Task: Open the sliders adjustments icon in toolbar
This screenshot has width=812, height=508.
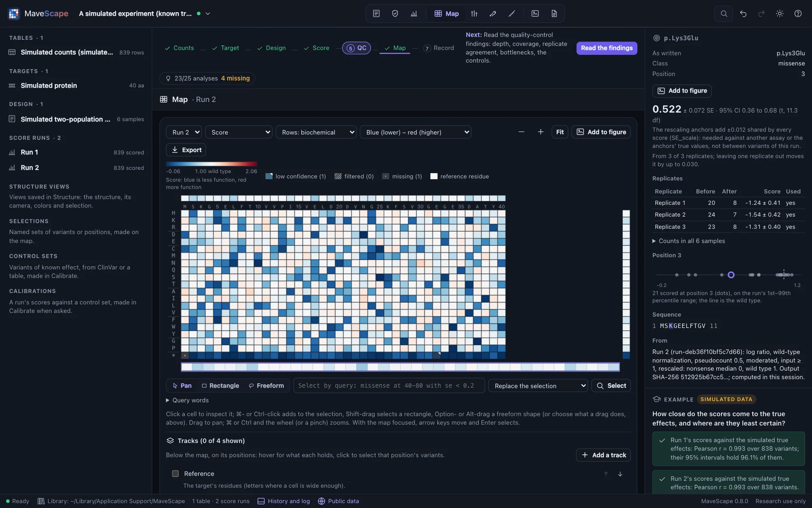Action: (474, 13)
